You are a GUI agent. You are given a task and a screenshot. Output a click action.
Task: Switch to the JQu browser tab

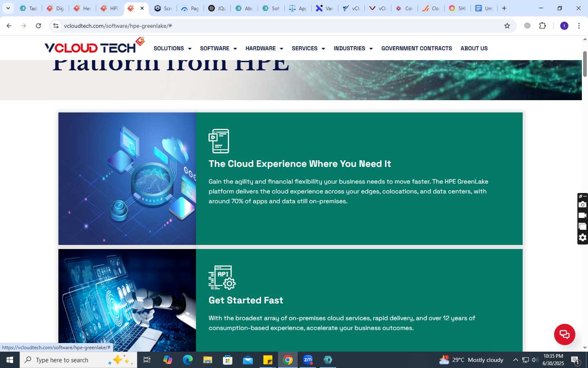217,8
